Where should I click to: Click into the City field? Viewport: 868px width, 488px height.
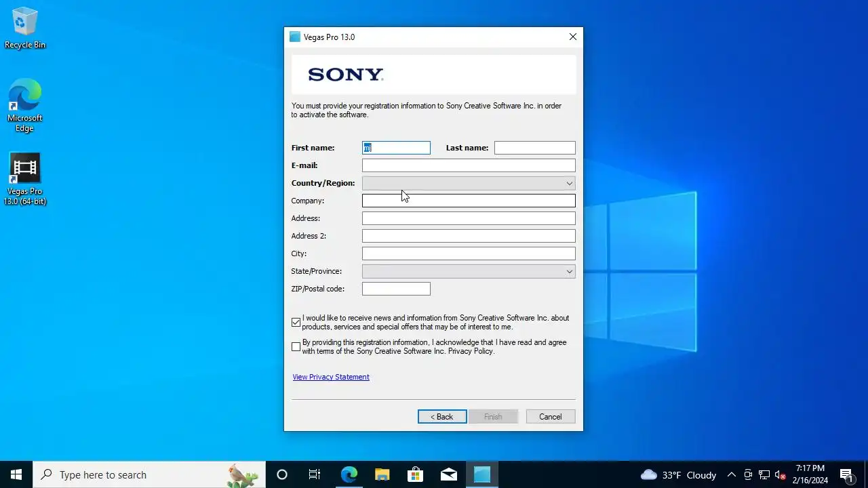[x=469, y=253]
